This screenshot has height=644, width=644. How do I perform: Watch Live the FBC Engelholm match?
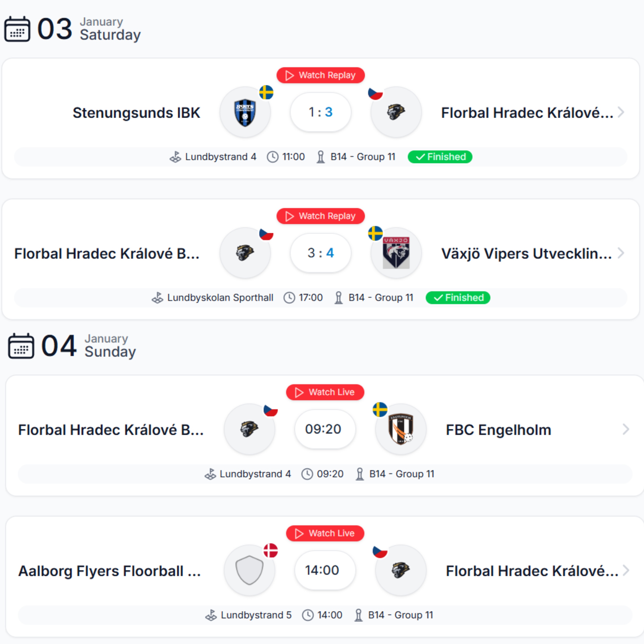pyautogui.click(x=325, y=392)
